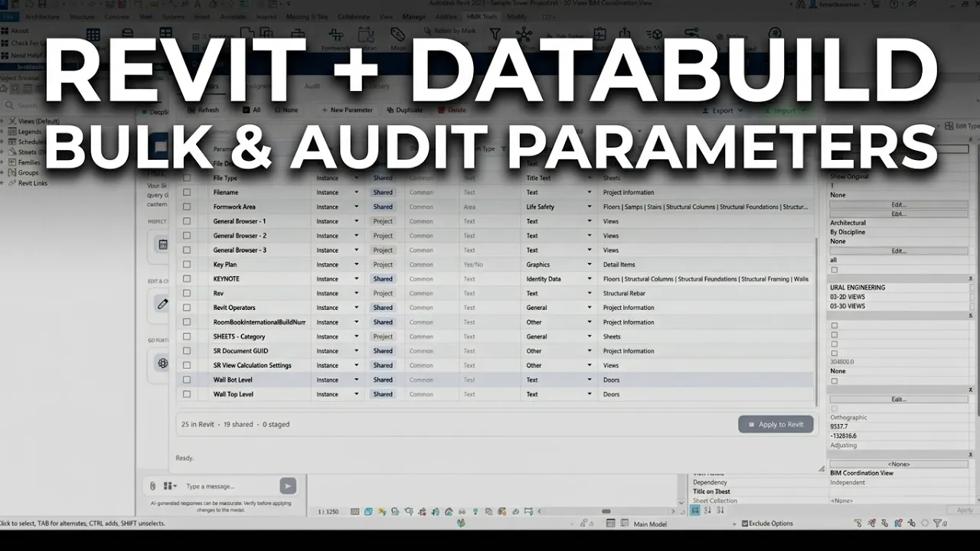Viewport: 980px width, 551px height.
Task: Click the Detail Level icon in view bar
Action: coord(356,511)
